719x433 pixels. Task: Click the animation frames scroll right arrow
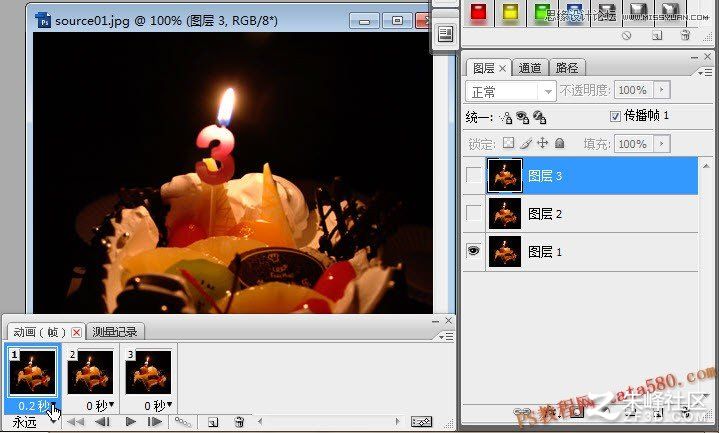point(397,421)
